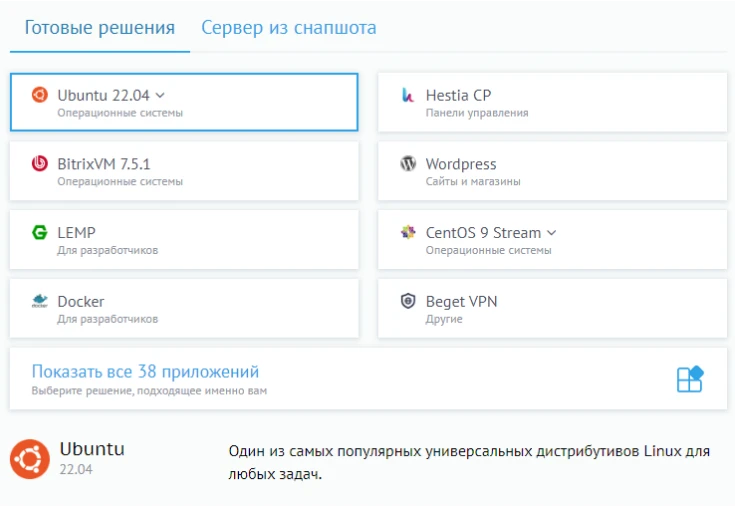Expand the CentOS 9 Stream version dropdown
Viewport: 735px width, 507px height.
coord(552,233)
